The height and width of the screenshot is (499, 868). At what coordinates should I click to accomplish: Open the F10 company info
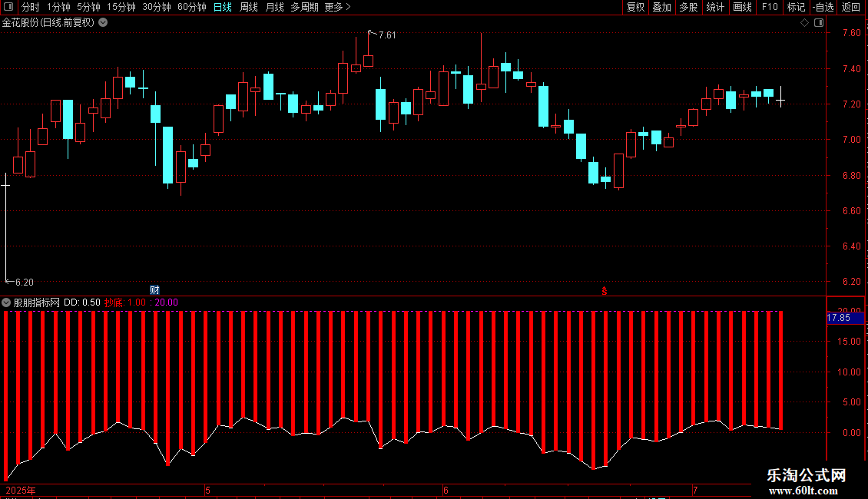coord(770,7)
